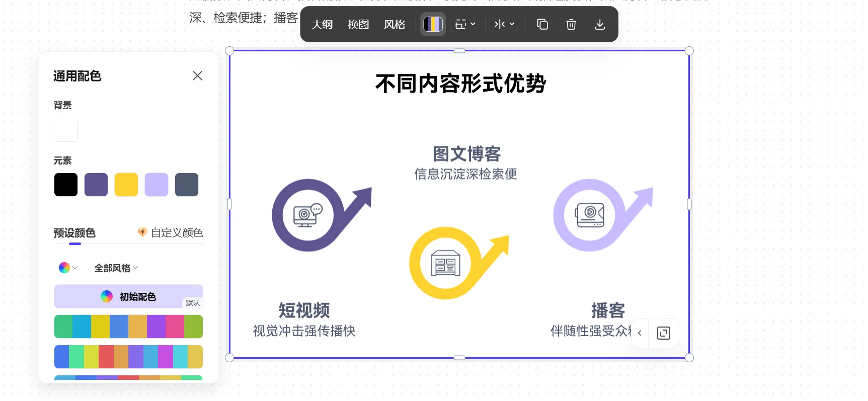This screenshot has height=401, width=868.
Task: Select the 预设颜色 tab
Action: 74,233
